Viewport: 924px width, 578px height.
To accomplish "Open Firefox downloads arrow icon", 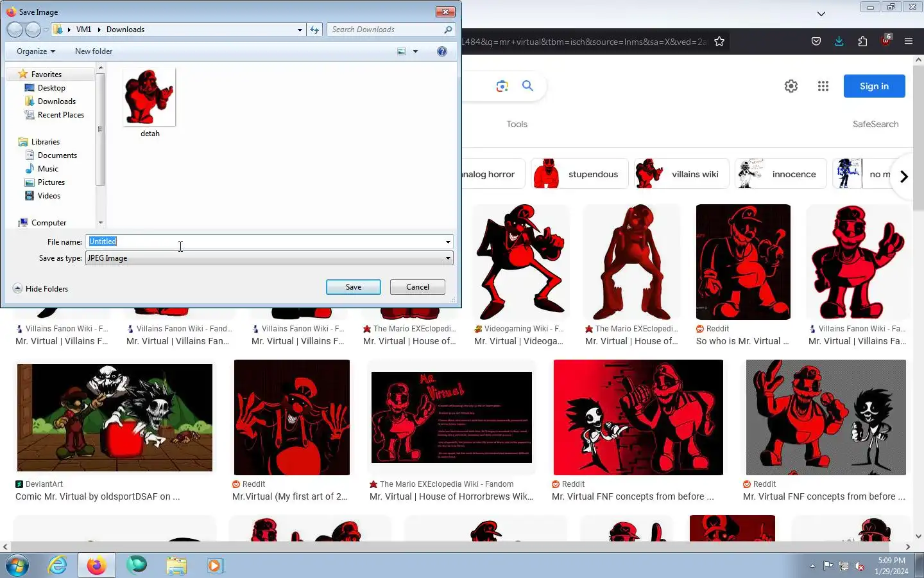I will click(x=839, y=41).
